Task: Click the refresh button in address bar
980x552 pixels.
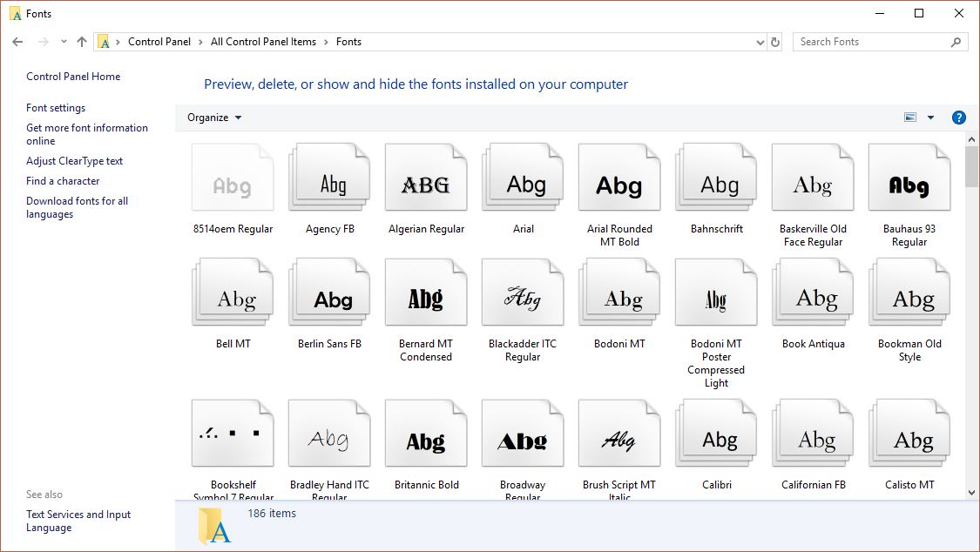Action: (775, 42)
